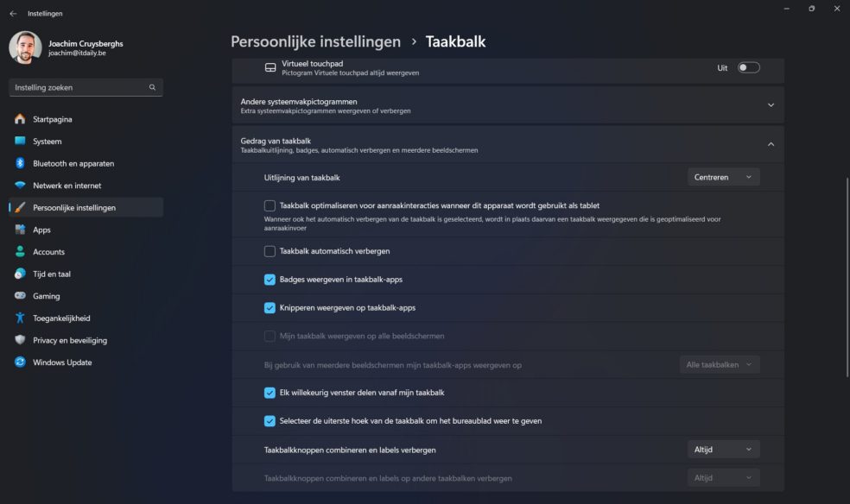Click the Gaming controller icon
The height and width of the screenshot is (504, 850).
pos(20,296)
